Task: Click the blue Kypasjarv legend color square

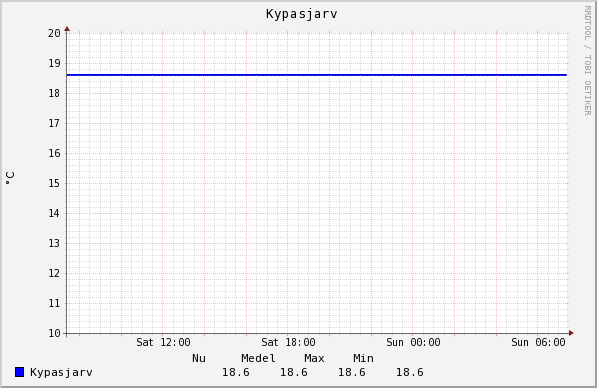Action: click(19, 372)
